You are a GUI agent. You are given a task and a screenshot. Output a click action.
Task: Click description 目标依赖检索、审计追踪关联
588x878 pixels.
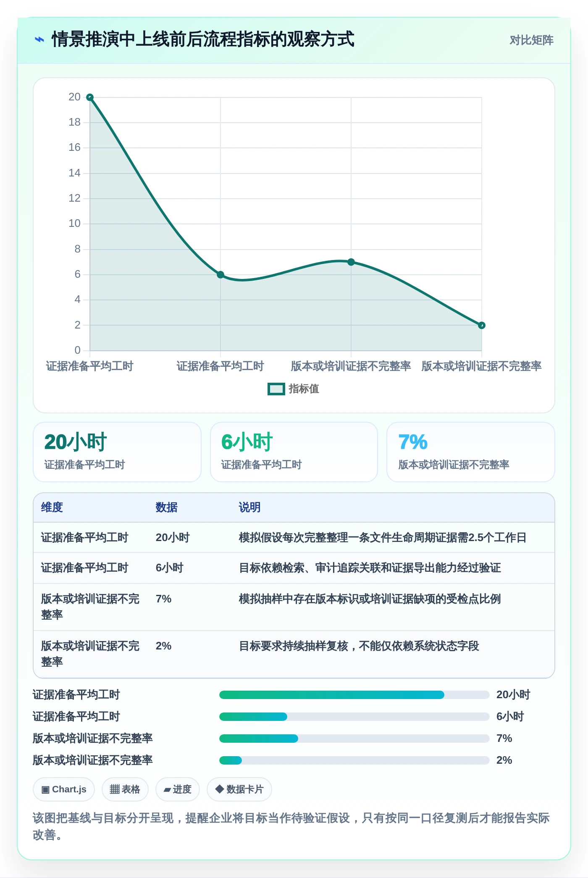(x=370, y=568)
